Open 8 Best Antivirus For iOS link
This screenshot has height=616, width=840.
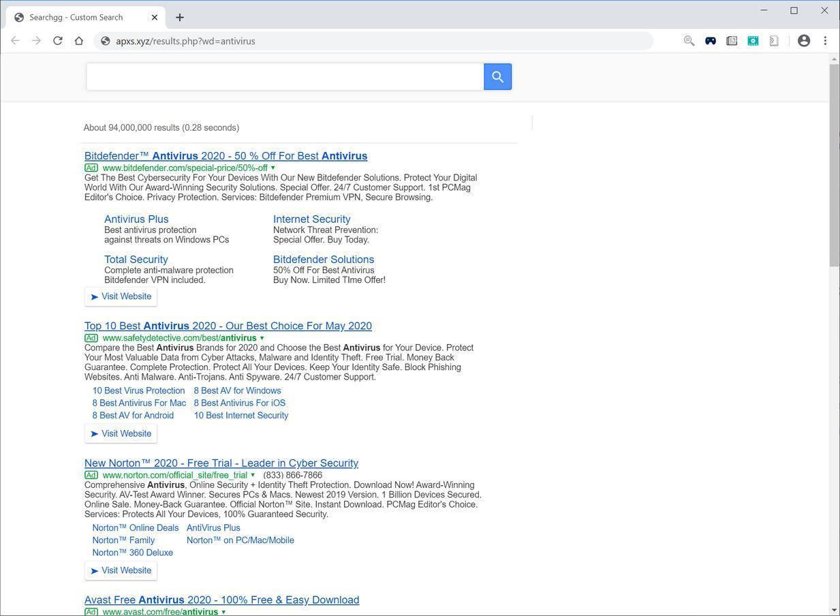(x=240, y=403)
